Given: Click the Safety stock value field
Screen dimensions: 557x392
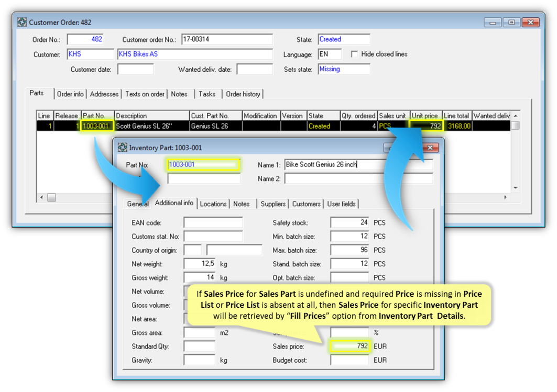Looking at the screenshot, I should (350, 223).
